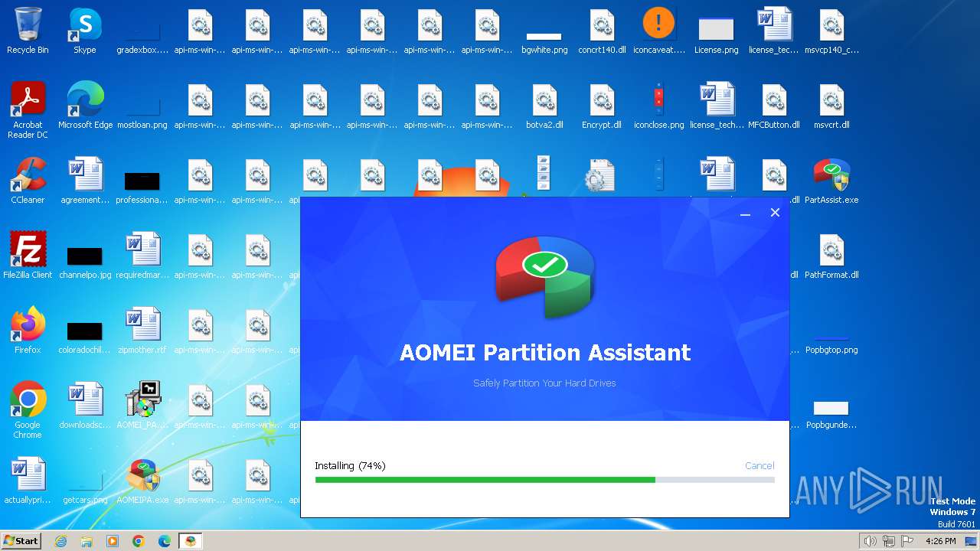The width and height of the screenshot is (980, 551).
Task: Select actuallypri... Word document icon
Action: (x=28, y=481)
